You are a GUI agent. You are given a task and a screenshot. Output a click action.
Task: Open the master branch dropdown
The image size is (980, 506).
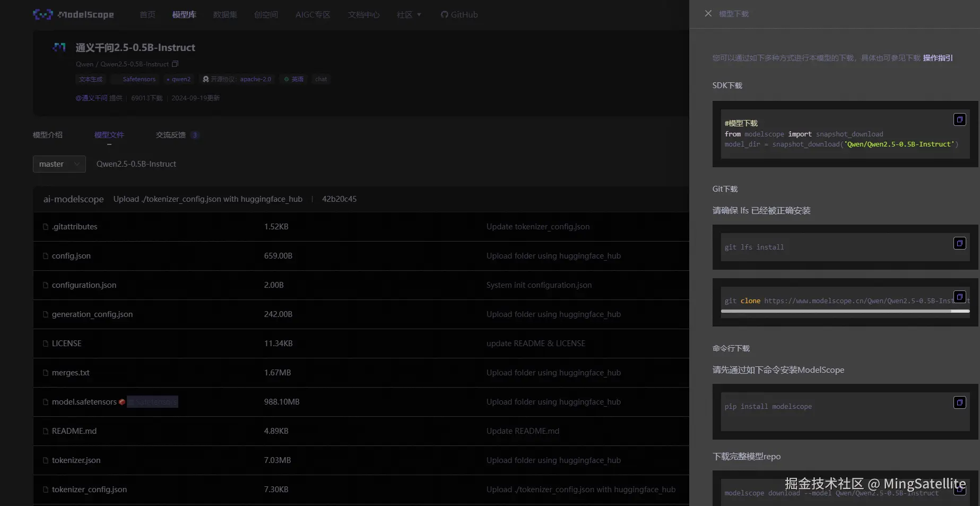tap(59, 164)
